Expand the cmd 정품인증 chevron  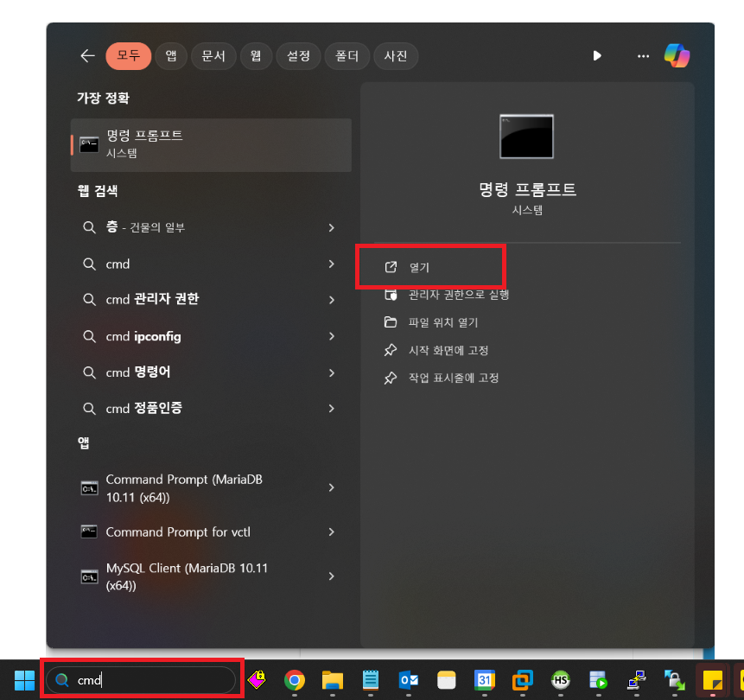[332, 408]
